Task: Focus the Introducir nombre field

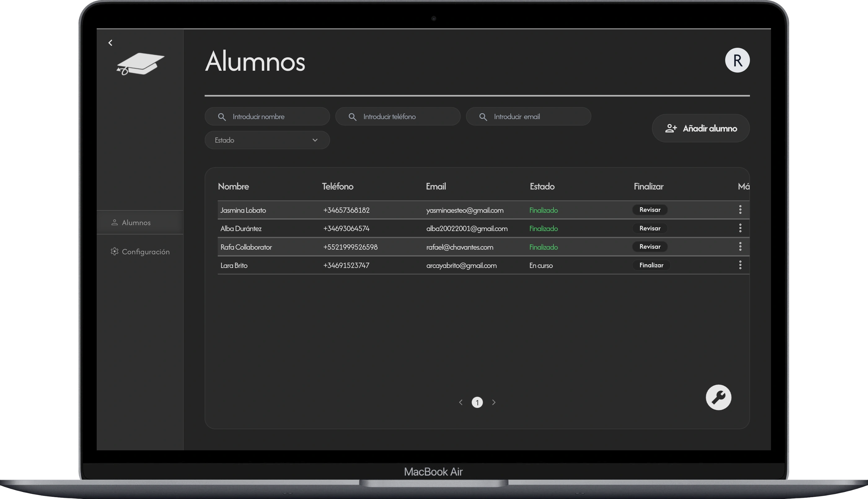Action: 267,117
